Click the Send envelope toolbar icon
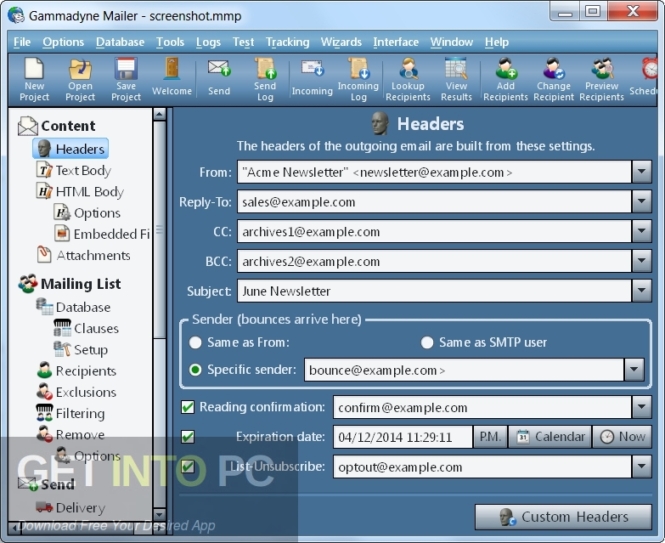Viewport: 665px width, 543px height. (x=219, y=78)
